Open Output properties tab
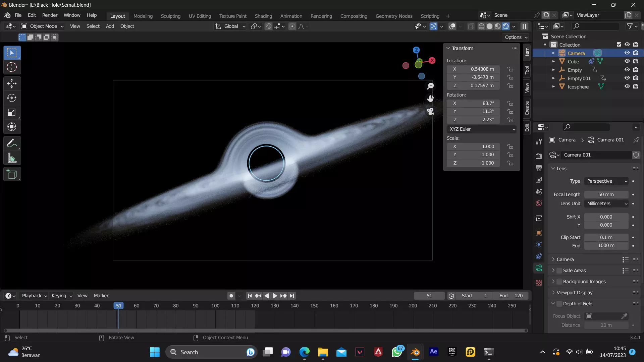 tap(539, 168)
